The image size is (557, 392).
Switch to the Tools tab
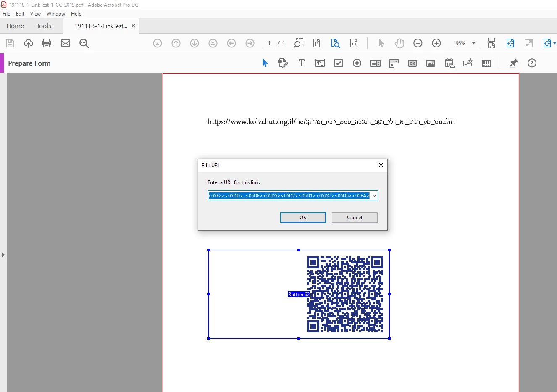coord(44,26)
